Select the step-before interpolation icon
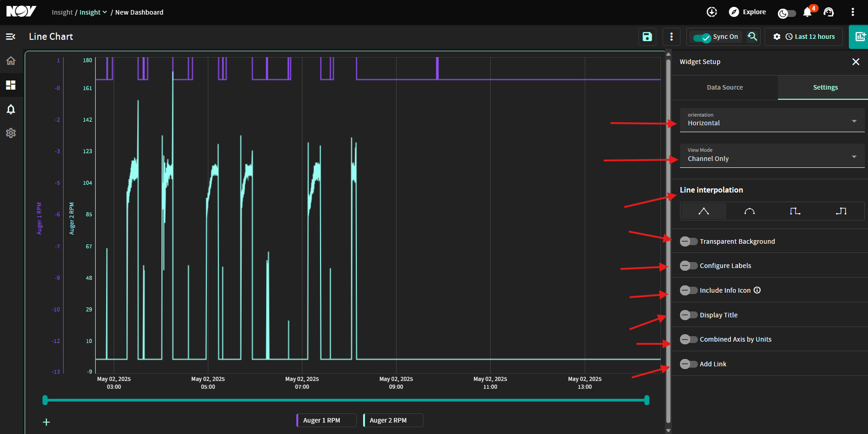This screenshot has height=434, width=868. pos(795,211)
